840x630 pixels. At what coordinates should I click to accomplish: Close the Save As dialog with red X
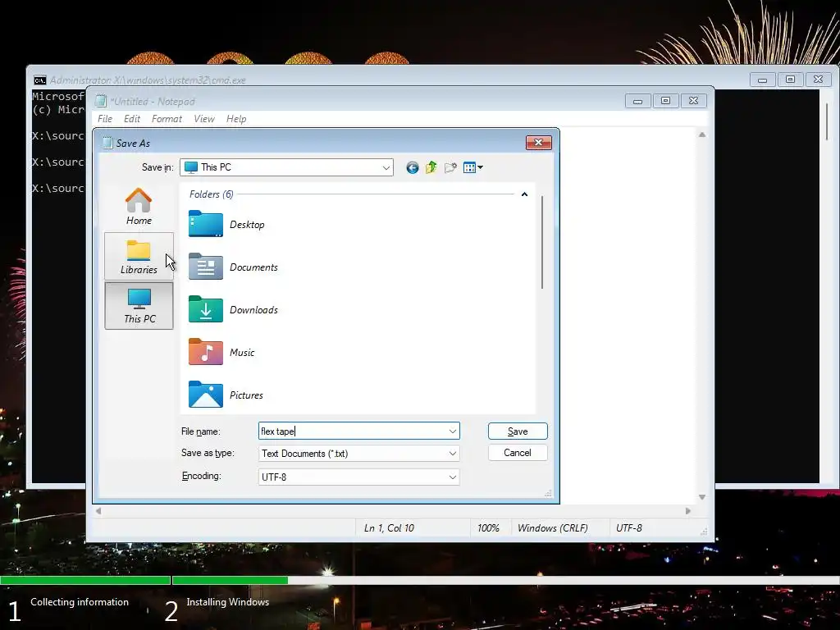pos(539,142)
